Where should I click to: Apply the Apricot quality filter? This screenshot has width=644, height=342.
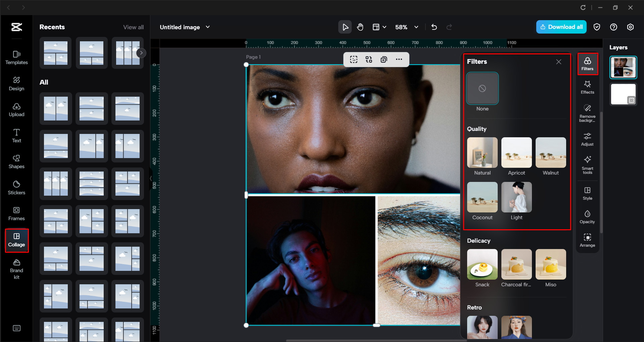(x=516, y=153)
